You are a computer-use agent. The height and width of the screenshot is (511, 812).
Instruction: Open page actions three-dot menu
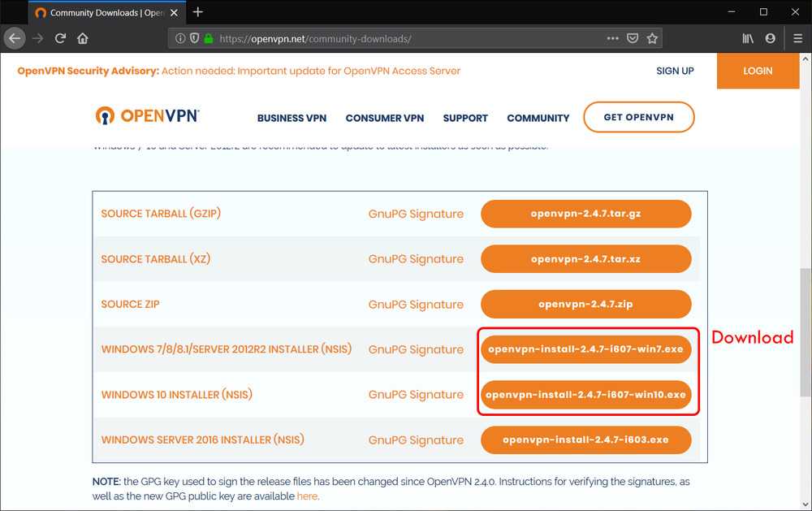612,38
